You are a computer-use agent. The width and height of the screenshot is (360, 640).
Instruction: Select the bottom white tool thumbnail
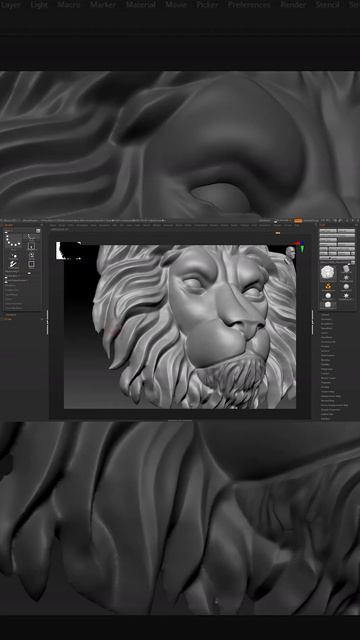pos(328,304)
